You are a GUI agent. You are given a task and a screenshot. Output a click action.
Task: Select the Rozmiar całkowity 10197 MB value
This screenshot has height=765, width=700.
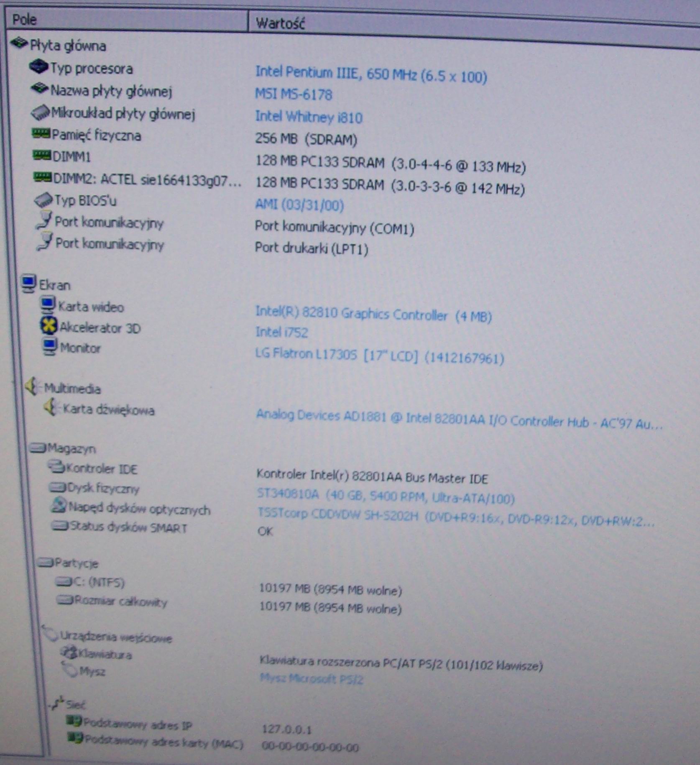point(331,608)
